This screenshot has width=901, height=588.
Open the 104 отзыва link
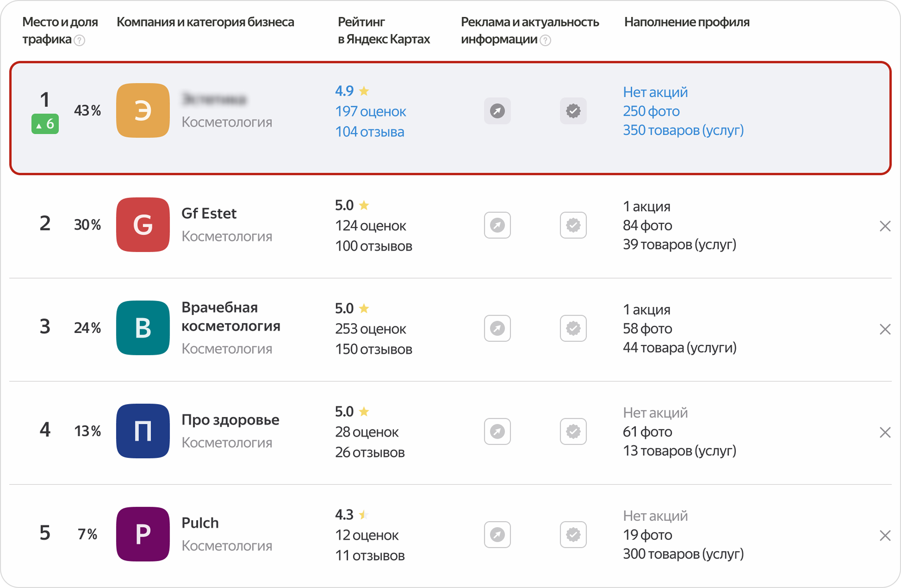tap(370, 132)
